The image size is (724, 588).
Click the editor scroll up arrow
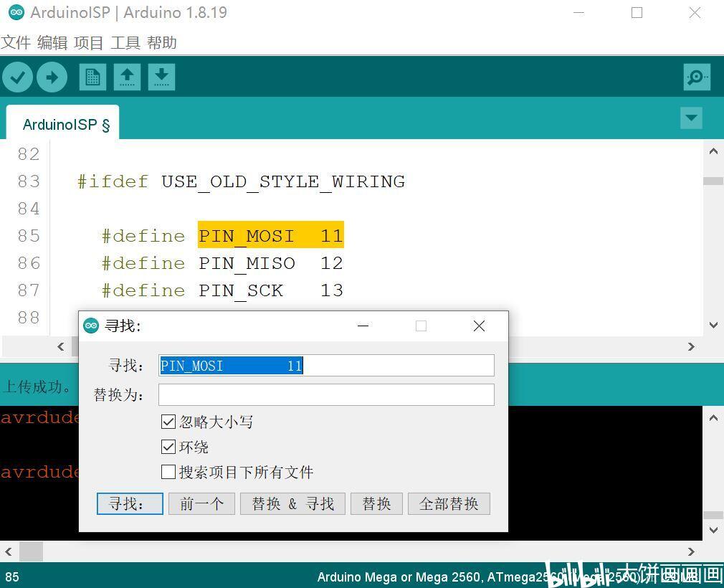tap(713, 151)
